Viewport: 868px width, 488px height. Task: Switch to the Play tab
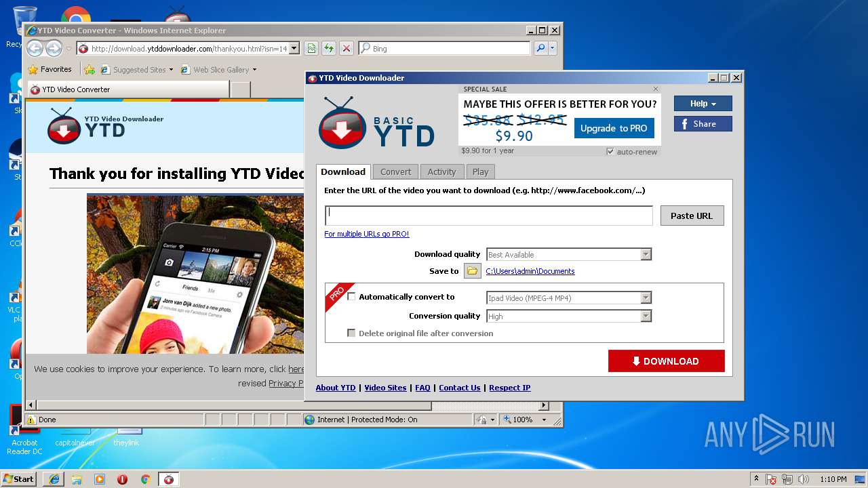click(x=480, y=171)
